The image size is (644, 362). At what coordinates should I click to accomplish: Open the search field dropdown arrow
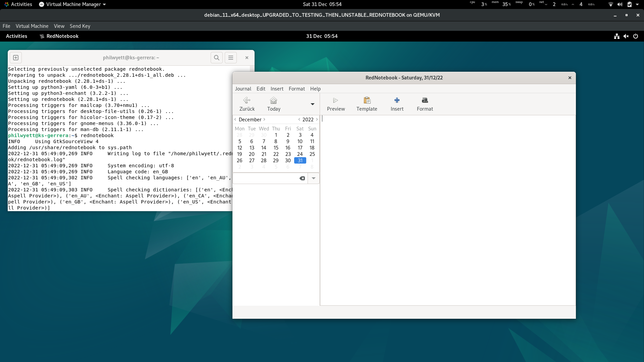[314, 178]
